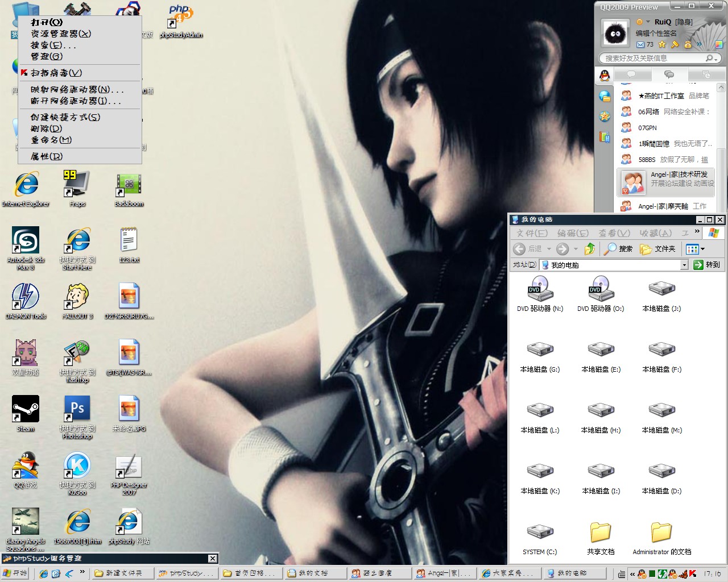Select the Badaboom desktop icon
This screenshot has height=582, width=728.
(x=129, y=189)
